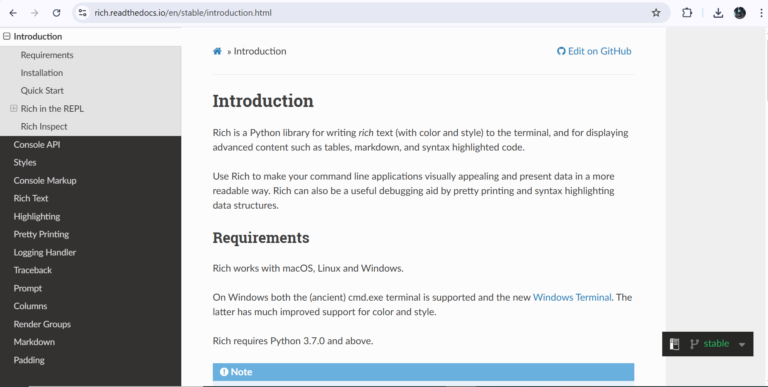Reload the page with the refresh icon
Viewport: 768px width, 387px height.
[56, 13]
